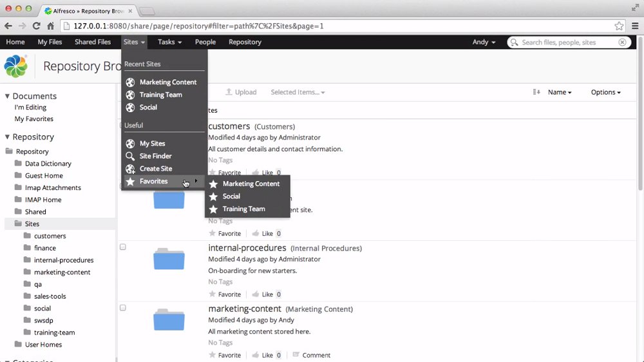The image size is (644, 362).
Task: Select Shared folder in tree
Action: coord(35,212)
